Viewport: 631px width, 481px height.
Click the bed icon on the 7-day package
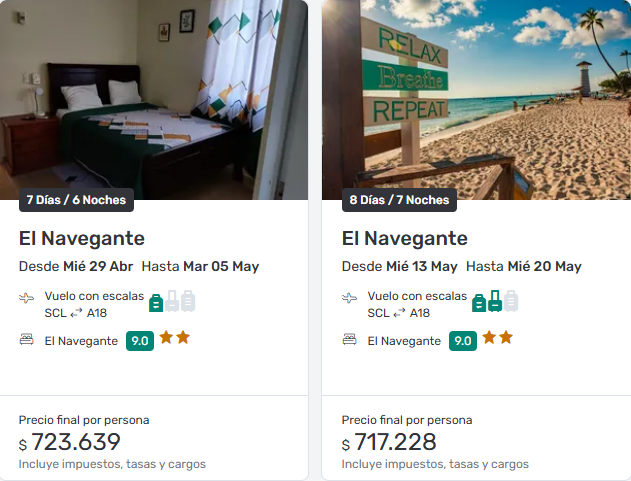(27, 340)
